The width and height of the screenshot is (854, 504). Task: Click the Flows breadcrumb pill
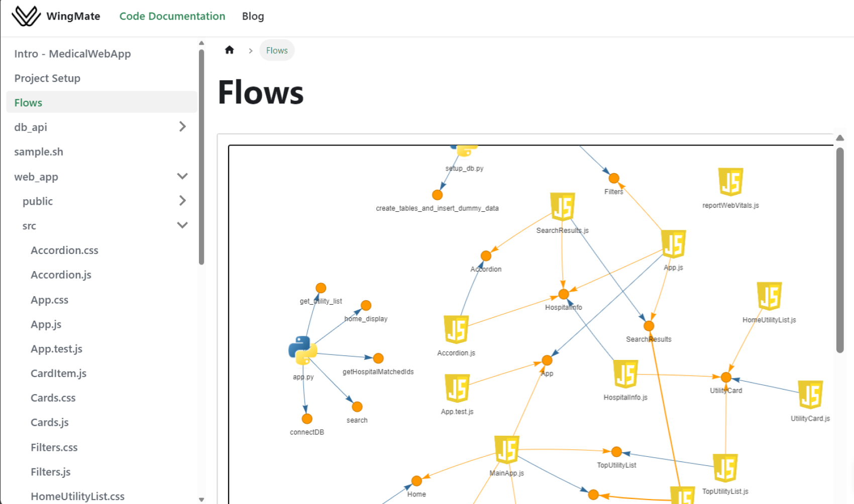click(277, 50)
